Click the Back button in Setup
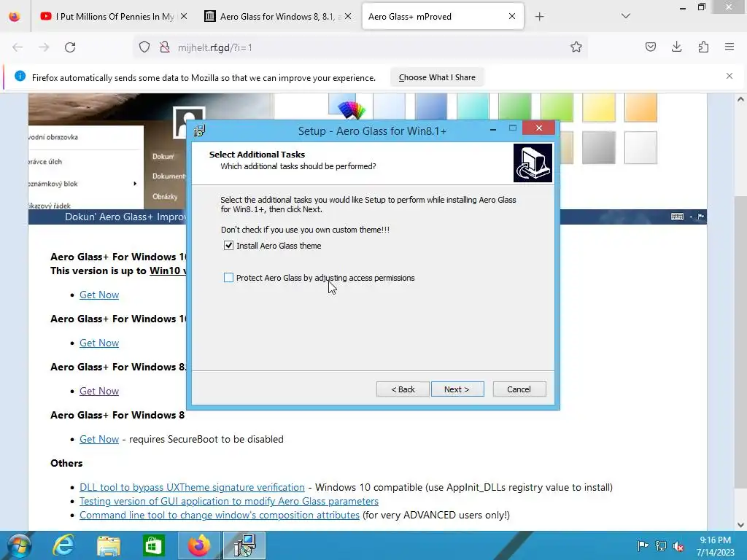Image resolution: width=747 pixels, height=560 pixels. 403,389
